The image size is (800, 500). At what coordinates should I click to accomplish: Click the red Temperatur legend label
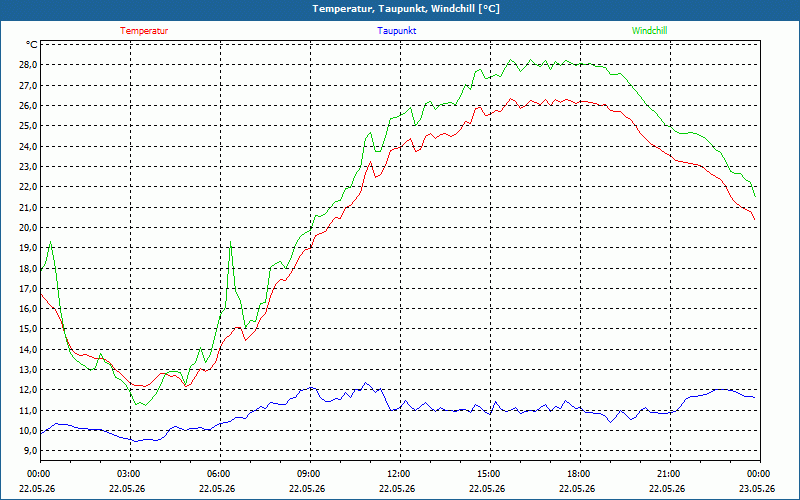[144, 31]
